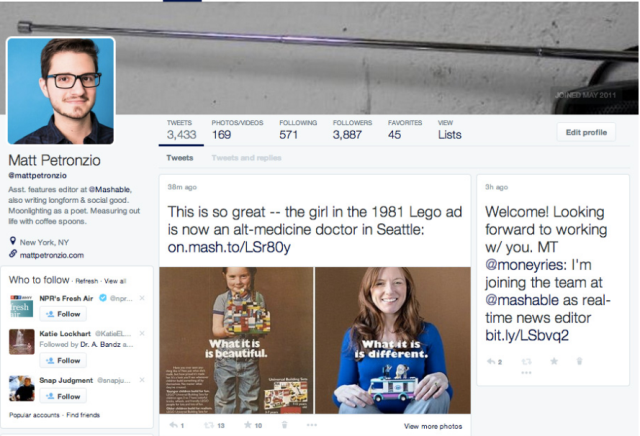Viewport: 640px width, 436px height.
Task: Delete the Lego ad tweet via trash icon
Action: coord(286,425)
